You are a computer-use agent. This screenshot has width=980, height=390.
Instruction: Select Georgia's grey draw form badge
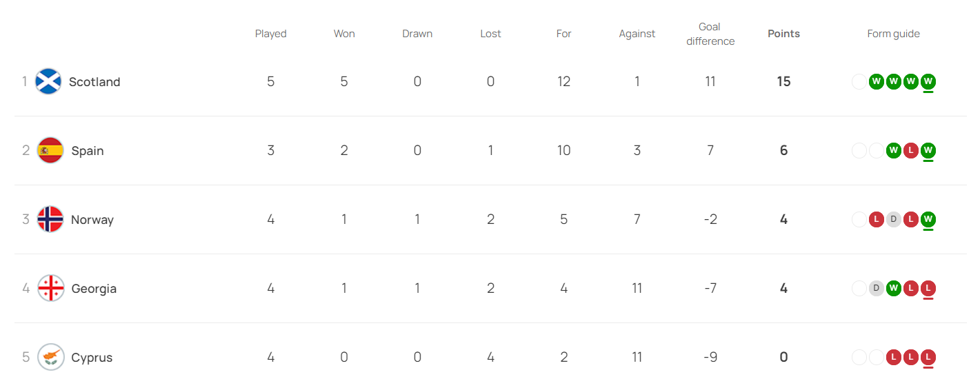pos(877,289)
